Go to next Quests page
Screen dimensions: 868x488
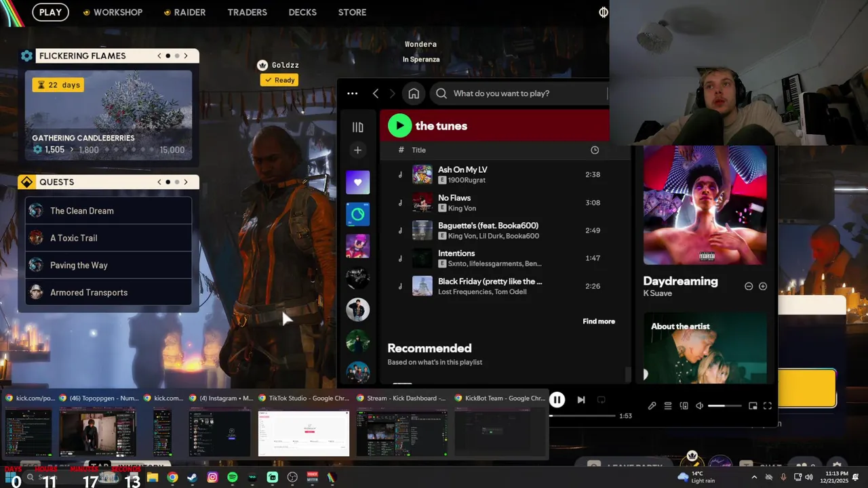point(186,182)
